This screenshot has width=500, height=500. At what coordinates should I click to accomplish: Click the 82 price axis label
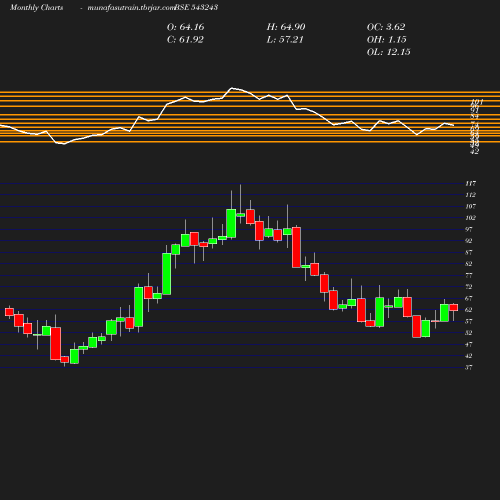point(469,264)
